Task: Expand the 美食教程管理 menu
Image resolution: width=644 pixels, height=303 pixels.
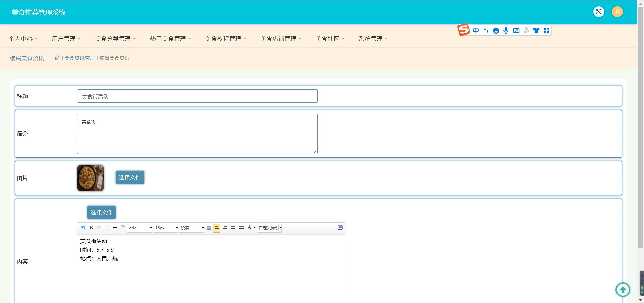Action: coord(226,39)
